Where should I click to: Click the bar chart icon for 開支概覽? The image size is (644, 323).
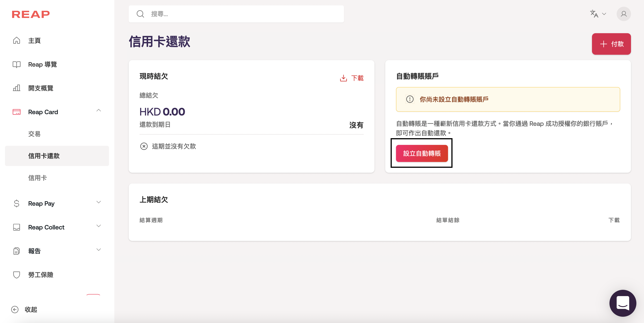click(x=17, y=88)
